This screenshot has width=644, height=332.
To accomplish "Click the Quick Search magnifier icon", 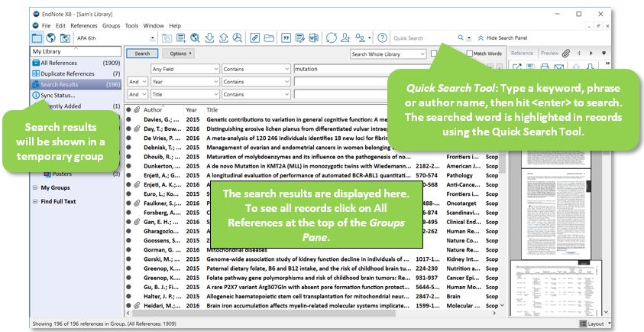I will pyautogui.click(x=461, y=37).
